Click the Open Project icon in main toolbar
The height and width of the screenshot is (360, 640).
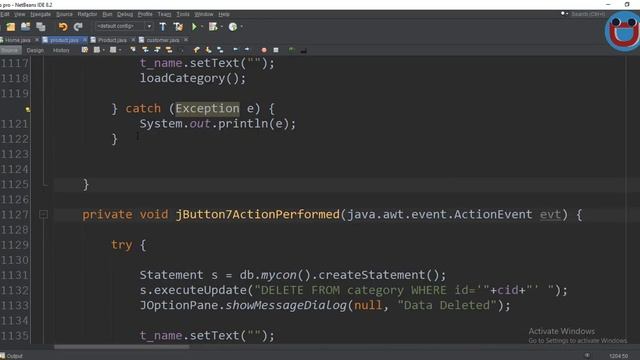coord(25,27)
